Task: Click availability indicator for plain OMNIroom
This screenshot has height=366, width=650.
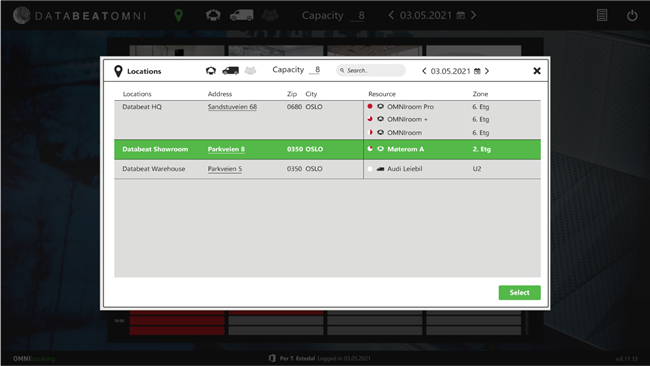Action: (x=370, y=133)
